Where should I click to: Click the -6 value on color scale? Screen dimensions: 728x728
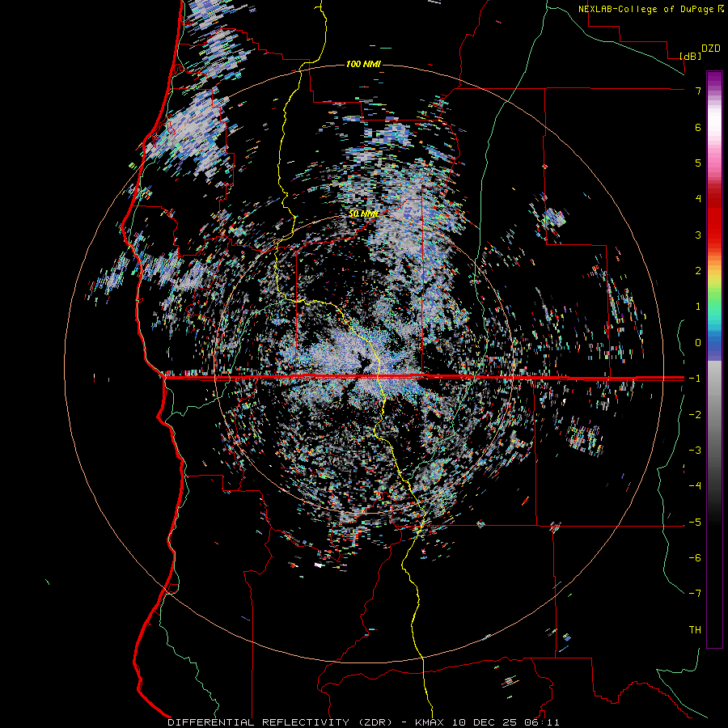pos(695,557)
